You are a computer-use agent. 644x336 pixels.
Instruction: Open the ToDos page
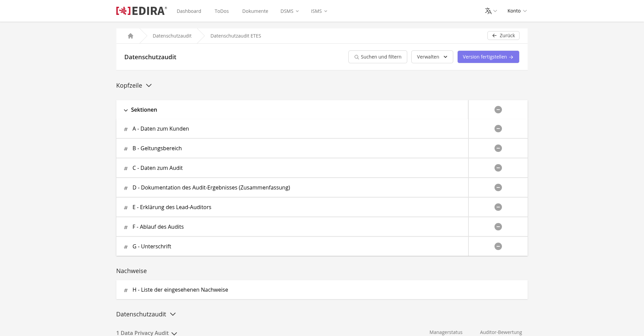(222, 11)
